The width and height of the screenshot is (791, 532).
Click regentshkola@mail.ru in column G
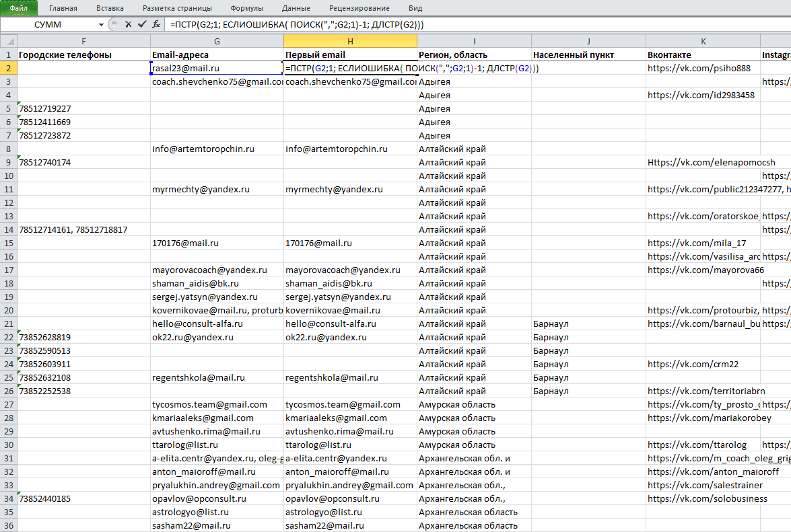(217, 377)
